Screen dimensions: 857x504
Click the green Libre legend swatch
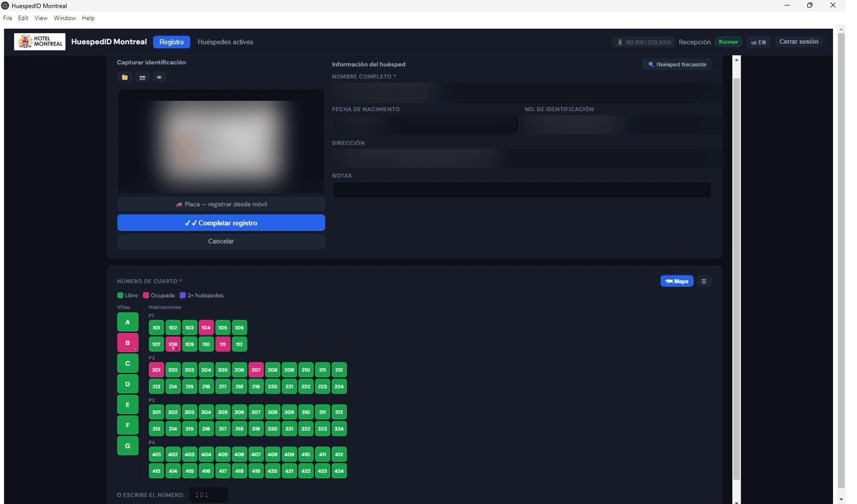[121, 295]
